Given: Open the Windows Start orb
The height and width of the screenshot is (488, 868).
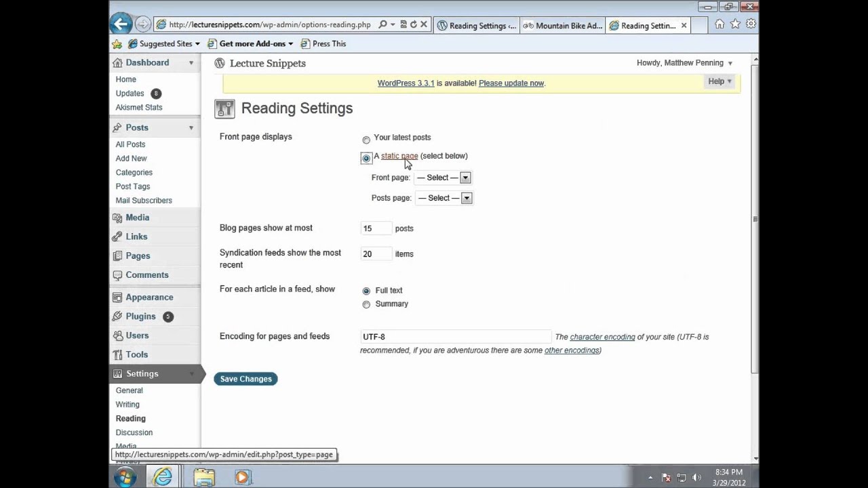Looking at the screenshot, I should 125,477.
